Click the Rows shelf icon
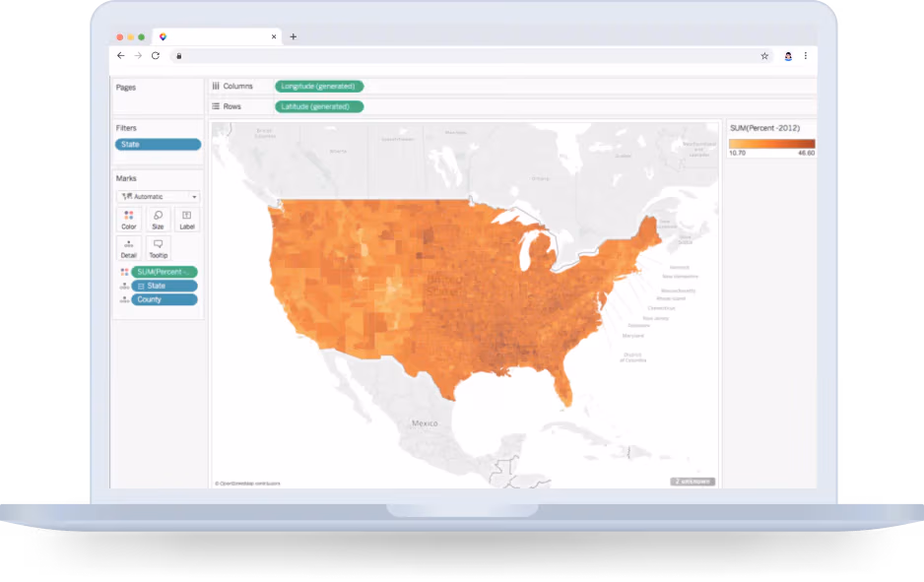This screenshot has width=924, height=582. point(216,106)
